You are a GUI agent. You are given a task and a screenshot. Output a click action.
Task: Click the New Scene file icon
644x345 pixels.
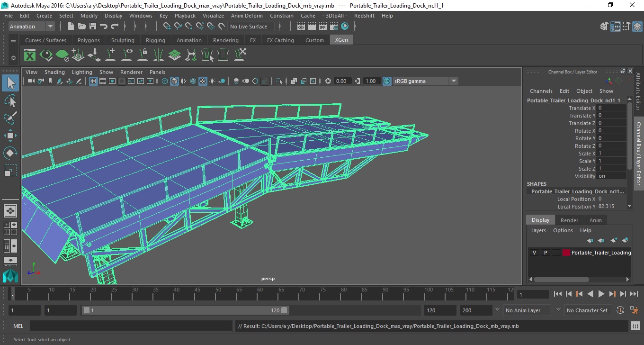point(70,27)
